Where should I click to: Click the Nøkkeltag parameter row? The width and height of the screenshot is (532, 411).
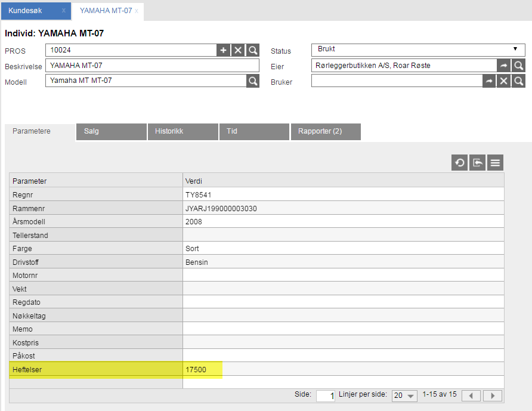[x=256, y=316]
